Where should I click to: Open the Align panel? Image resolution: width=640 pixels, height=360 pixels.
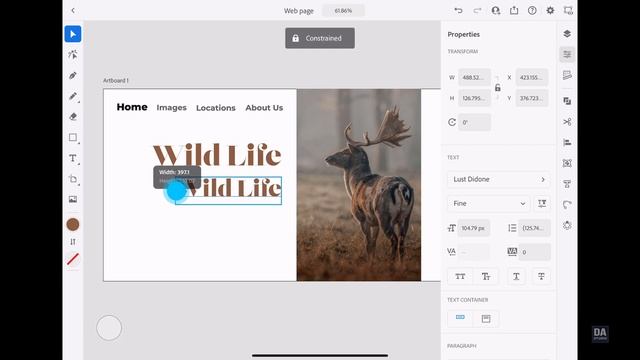point(567,142)
